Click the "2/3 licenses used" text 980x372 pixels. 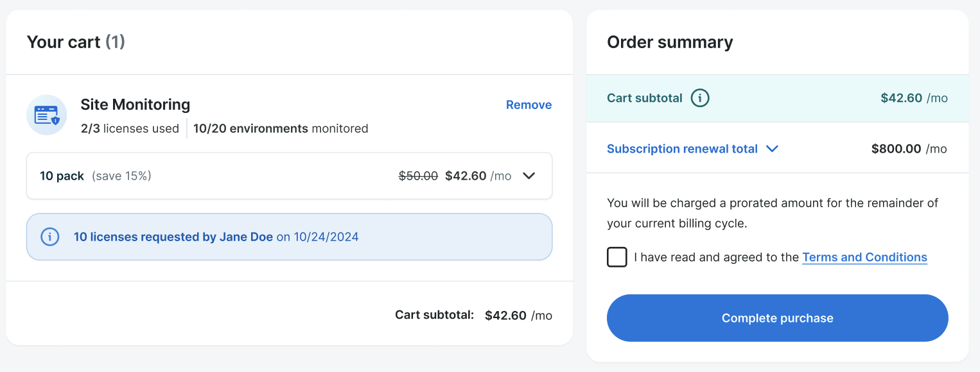(130, 128)
